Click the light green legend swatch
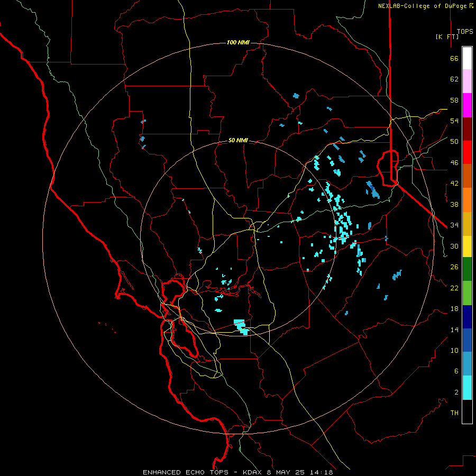Viewport: 476px width, 476px height. pos(467,293)
